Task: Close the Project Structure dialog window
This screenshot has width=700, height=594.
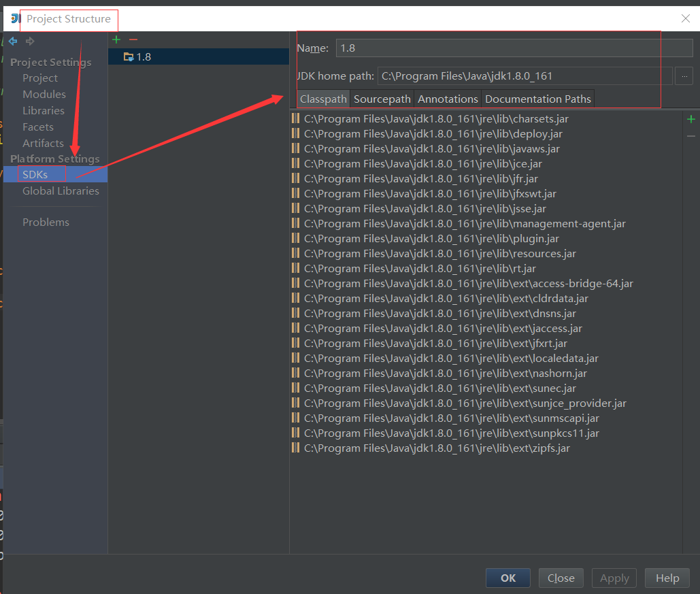Action: pyautogui.click(x=686, y=18)
